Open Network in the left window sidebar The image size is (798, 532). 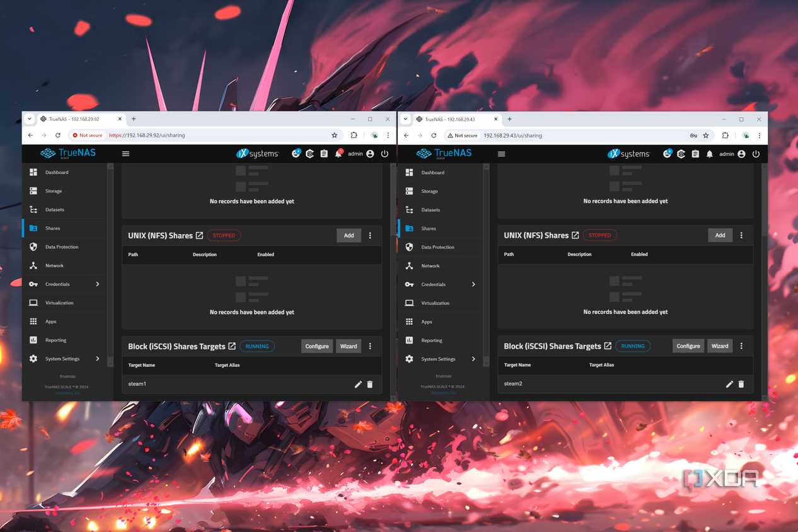(54, 265)
